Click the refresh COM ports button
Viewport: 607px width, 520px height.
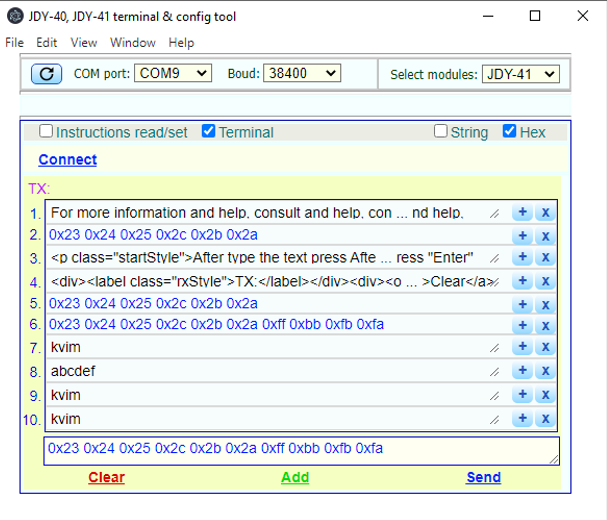(46, 74)
